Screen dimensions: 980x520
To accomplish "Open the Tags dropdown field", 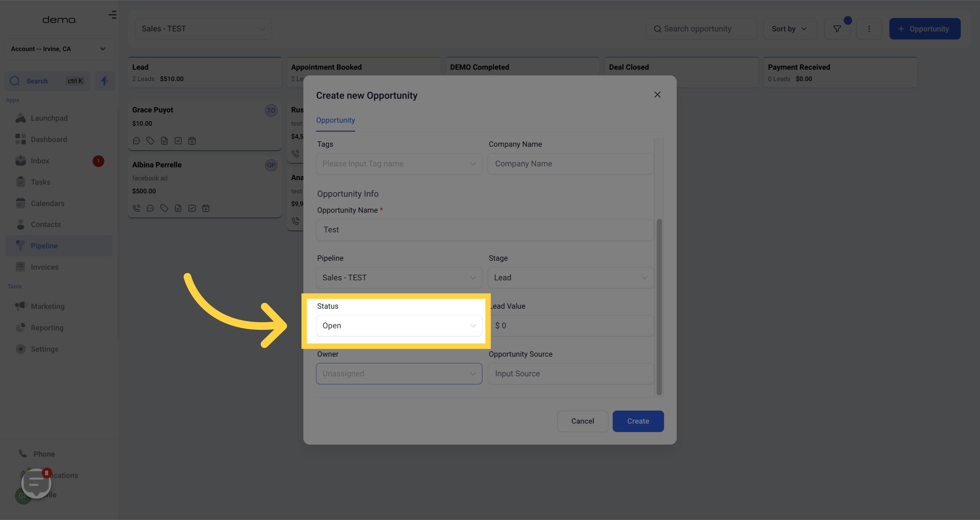I will tap(399, 164).
